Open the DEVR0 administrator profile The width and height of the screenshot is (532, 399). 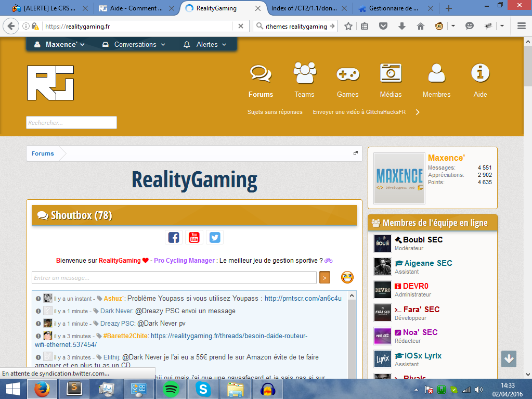tap(416, 286)
